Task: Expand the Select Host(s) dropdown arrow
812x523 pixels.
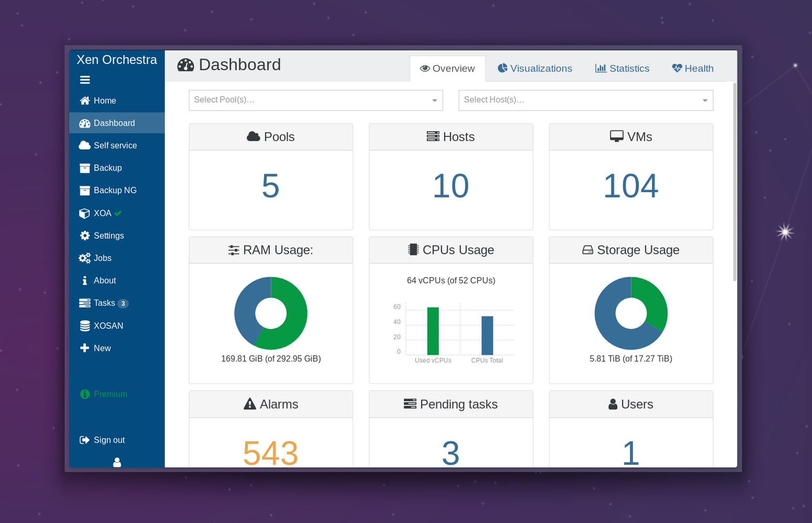Action: pos(705,100)
